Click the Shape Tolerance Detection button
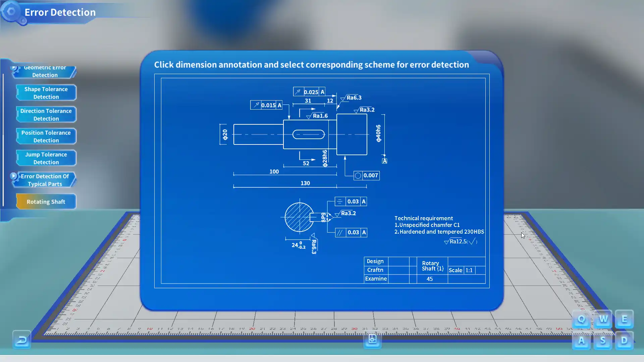The image size is (644, 362). 46,93
